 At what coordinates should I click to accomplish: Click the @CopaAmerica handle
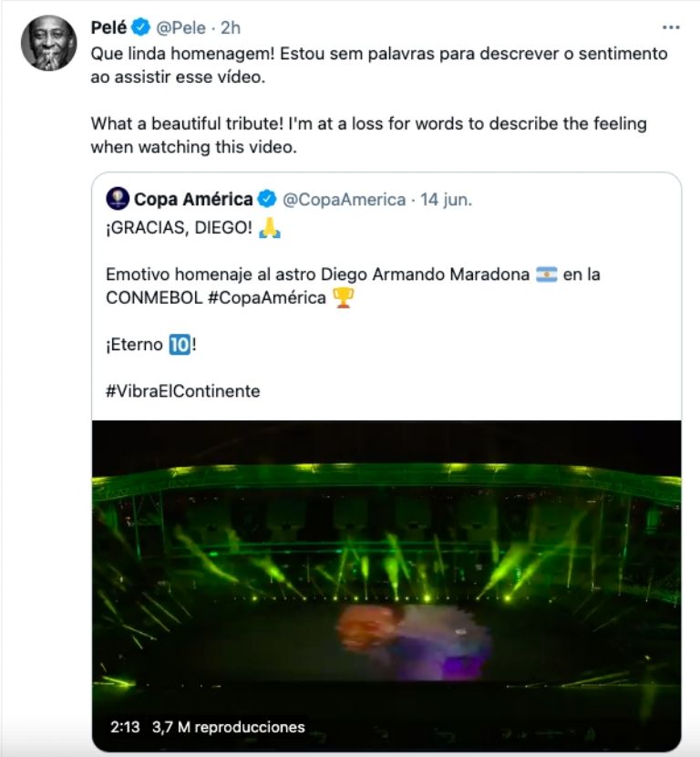tap(345, 199)
